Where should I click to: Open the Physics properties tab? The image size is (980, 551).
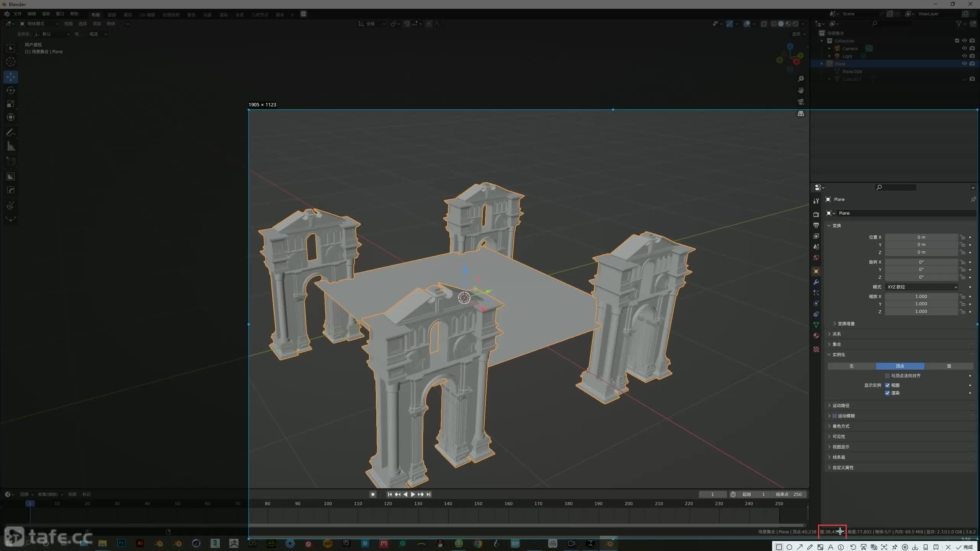point(816,303)
